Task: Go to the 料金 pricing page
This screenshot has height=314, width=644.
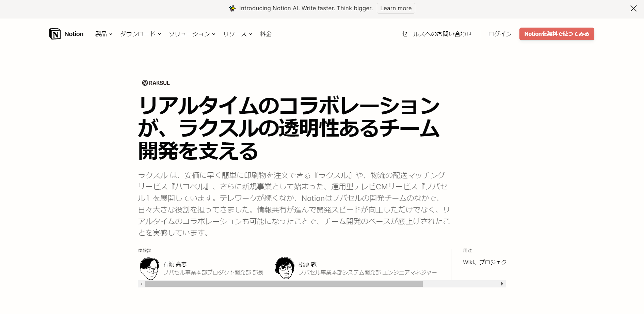Action: point(266,34)
